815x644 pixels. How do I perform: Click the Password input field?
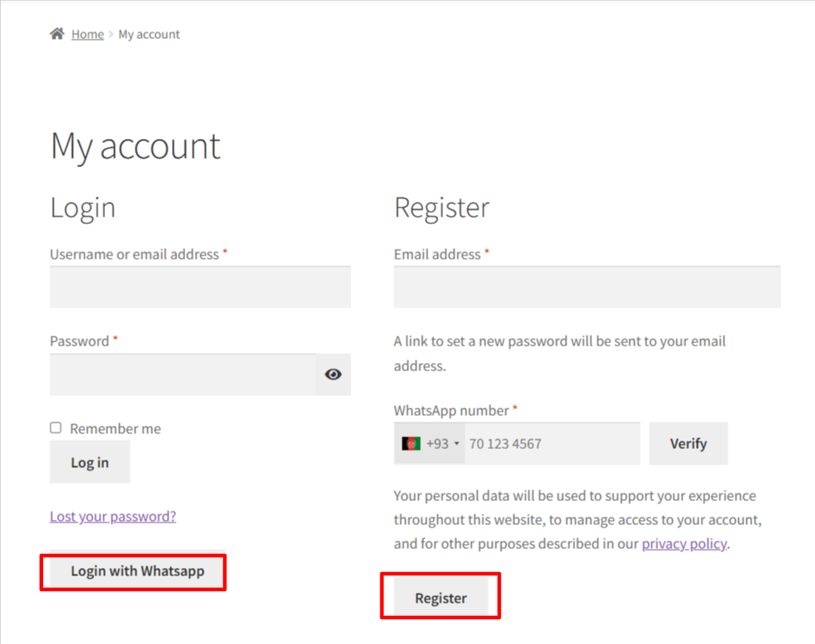(182, 374)
